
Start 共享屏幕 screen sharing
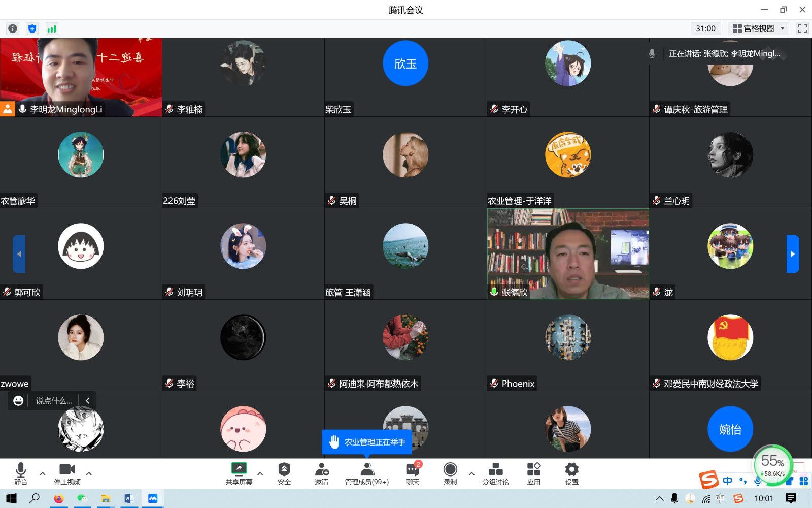(x=239, y=473)
